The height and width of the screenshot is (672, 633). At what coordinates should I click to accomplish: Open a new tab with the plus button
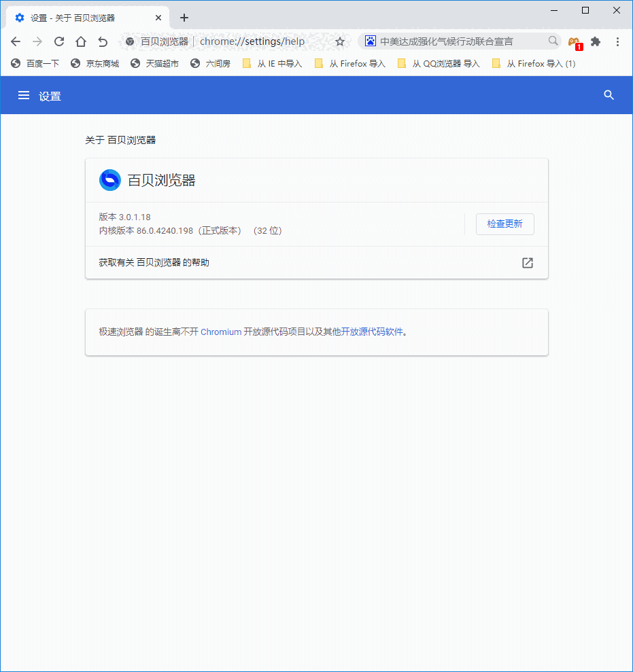click(184, 18)
